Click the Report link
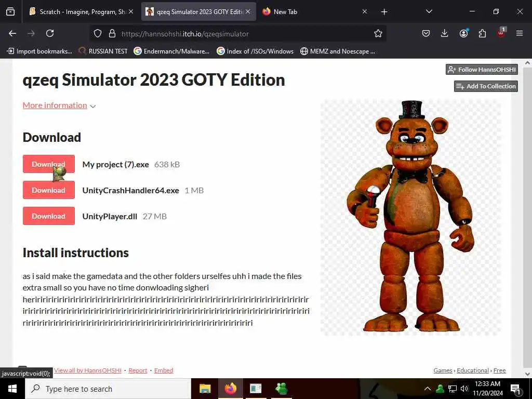The height and width of the screenshot is (399, 532). click(x=138, y=370)
